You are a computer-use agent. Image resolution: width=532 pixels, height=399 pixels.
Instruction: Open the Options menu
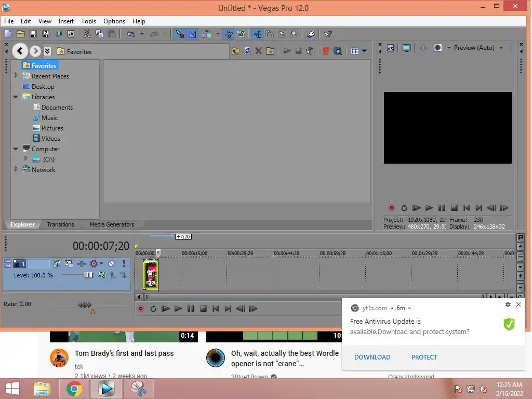tap(114, 21)
